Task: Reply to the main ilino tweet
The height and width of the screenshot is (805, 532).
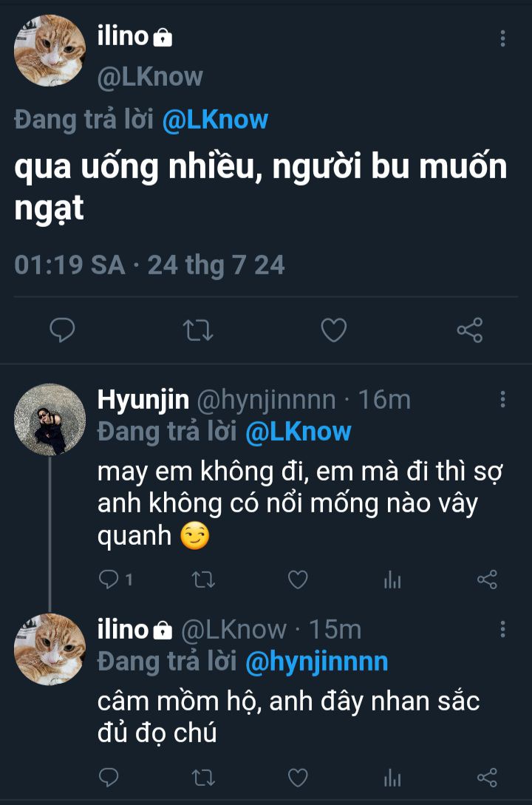Action: tap(62, 330)
